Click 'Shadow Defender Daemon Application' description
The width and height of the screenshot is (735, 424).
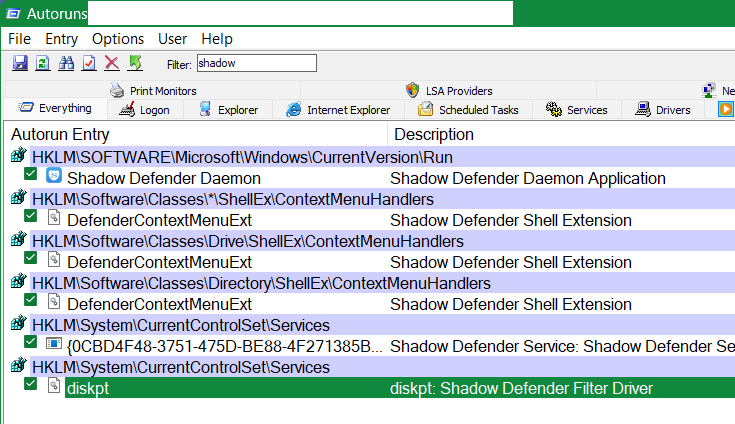(528, 179)
